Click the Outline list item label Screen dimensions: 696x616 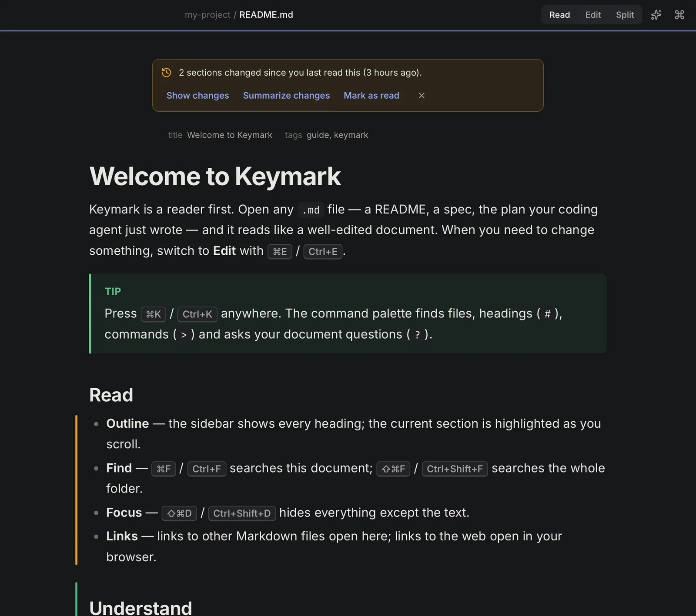127,423
